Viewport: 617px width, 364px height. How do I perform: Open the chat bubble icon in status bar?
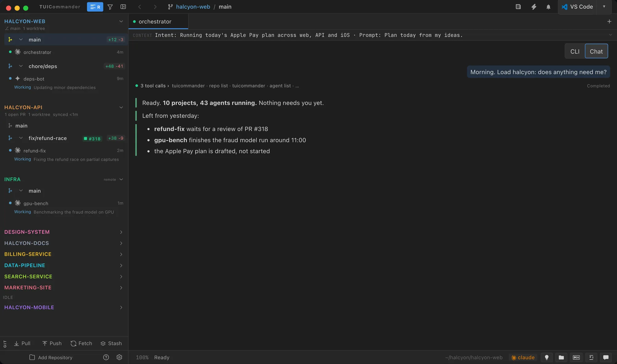pyautogui.click(x=606, y=358)
